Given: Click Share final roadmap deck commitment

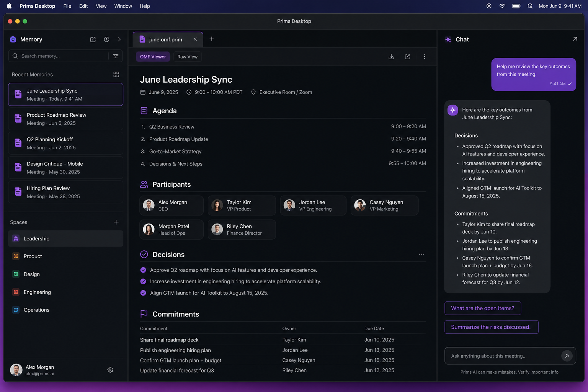Looking at the screenshot, I should point(169,340).
